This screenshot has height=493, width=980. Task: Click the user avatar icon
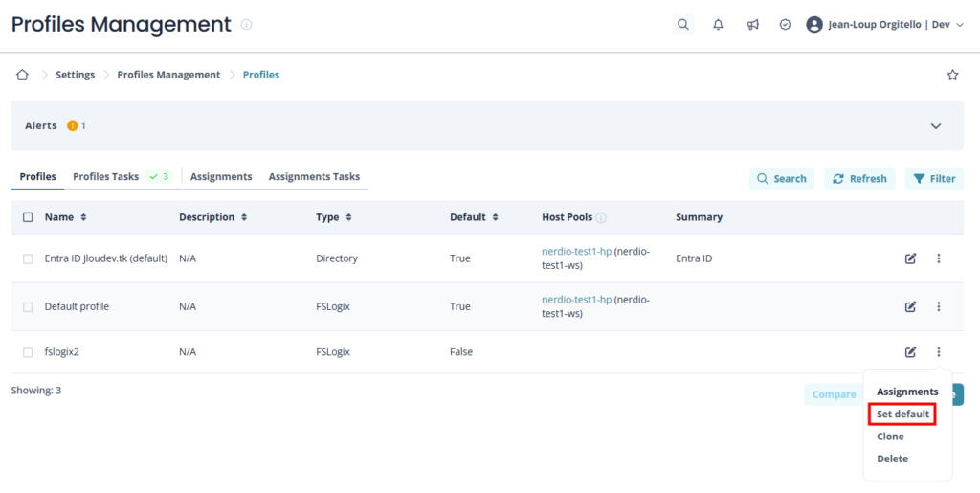click(x=813, y=24)
